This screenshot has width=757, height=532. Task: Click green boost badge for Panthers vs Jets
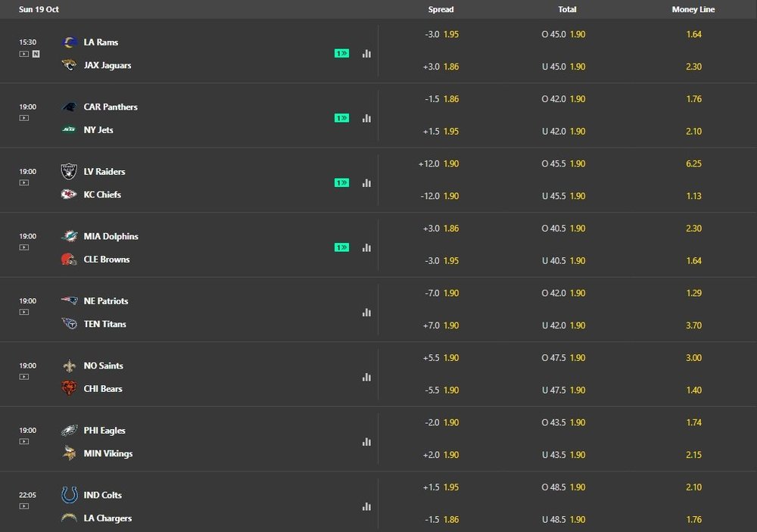341,118
